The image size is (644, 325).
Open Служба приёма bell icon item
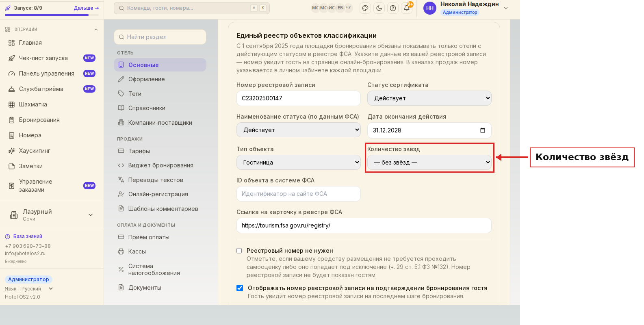[52, 89]
